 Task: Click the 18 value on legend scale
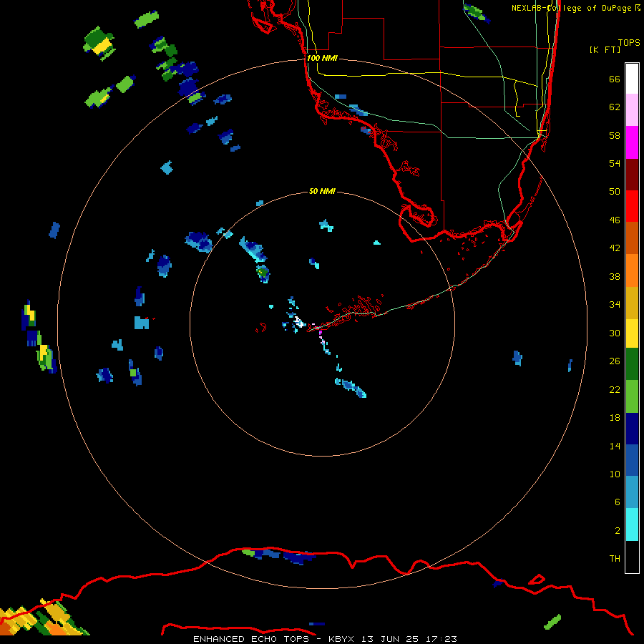click(x=615, y=418)
